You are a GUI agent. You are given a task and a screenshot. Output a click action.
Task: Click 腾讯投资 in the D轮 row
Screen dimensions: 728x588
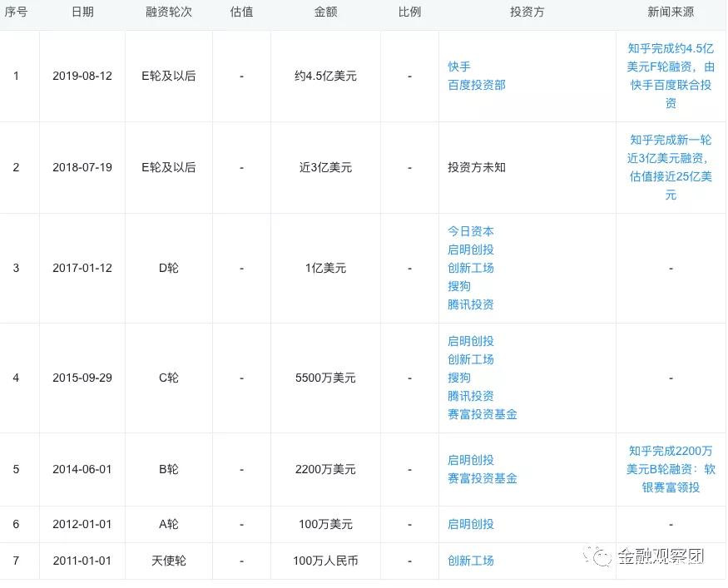[470, 304]
